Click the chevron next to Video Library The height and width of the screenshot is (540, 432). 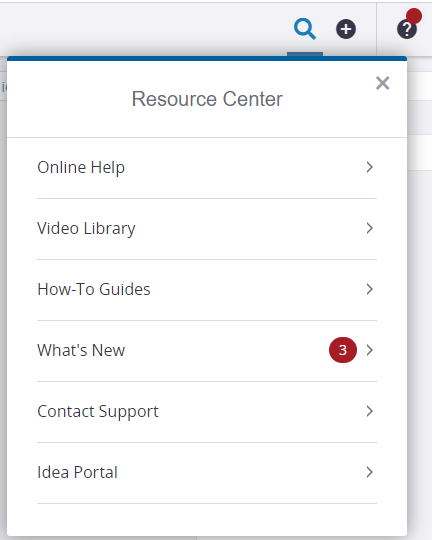coord(370,228)
